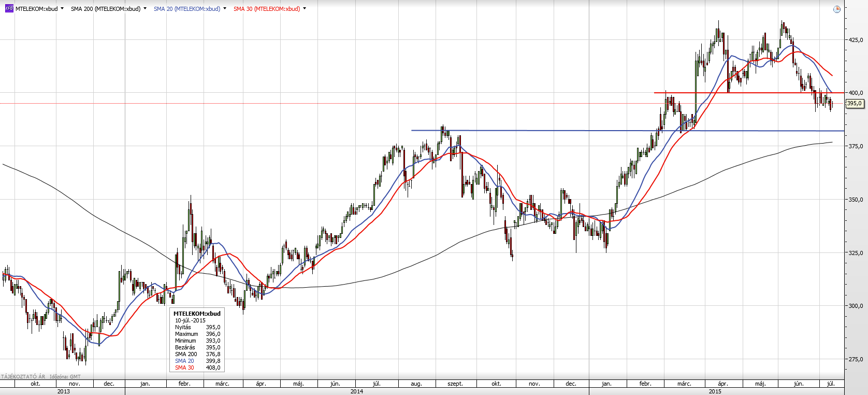The width and height of the screenshot is (868, 395).
Task: Click the purple CFD instrument icon
Action: click(9, 9)
